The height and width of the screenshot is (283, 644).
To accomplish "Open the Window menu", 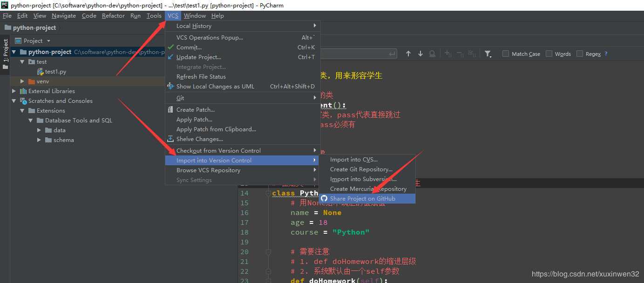I will [x=195, y=16].
